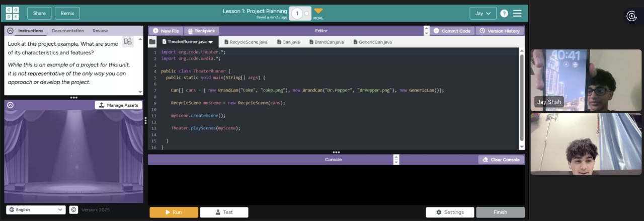Click the Finish button

coord(500,212)
